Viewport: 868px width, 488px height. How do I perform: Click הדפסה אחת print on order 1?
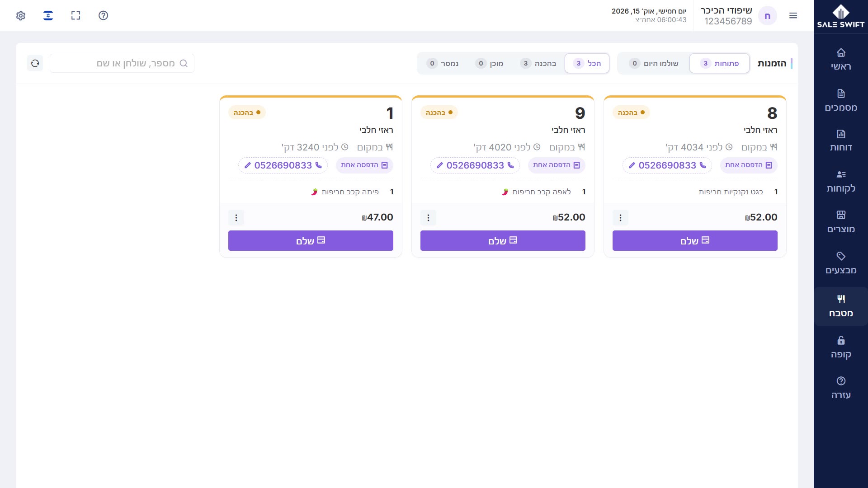(x=364, y=165)
